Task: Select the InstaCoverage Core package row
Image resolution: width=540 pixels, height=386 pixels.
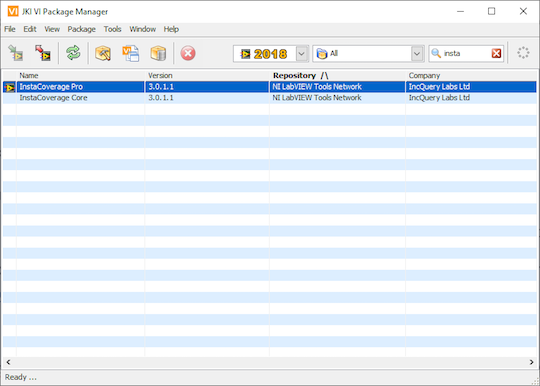Action: (x=270, y=98)
